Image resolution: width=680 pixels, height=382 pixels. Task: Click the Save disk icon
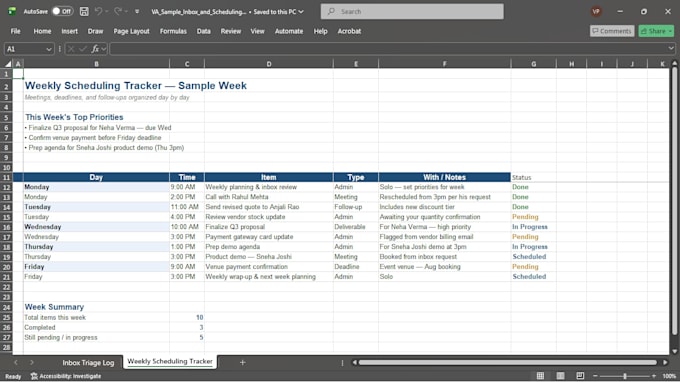(x=84, y=12)
